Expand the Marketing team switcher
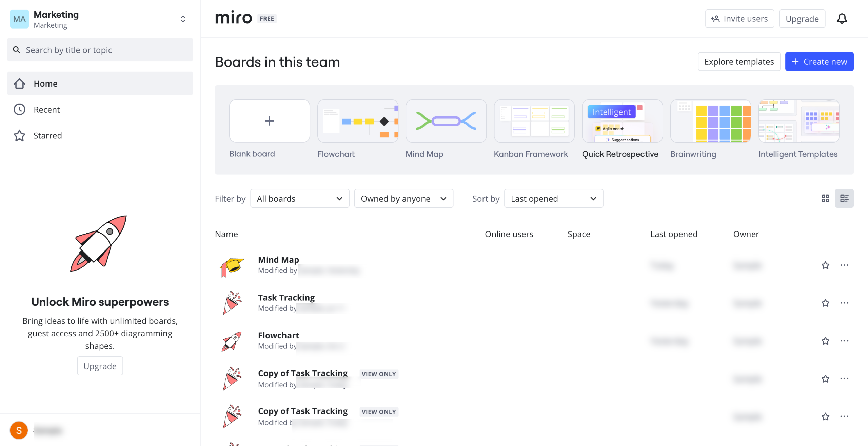 click(183, 19)
